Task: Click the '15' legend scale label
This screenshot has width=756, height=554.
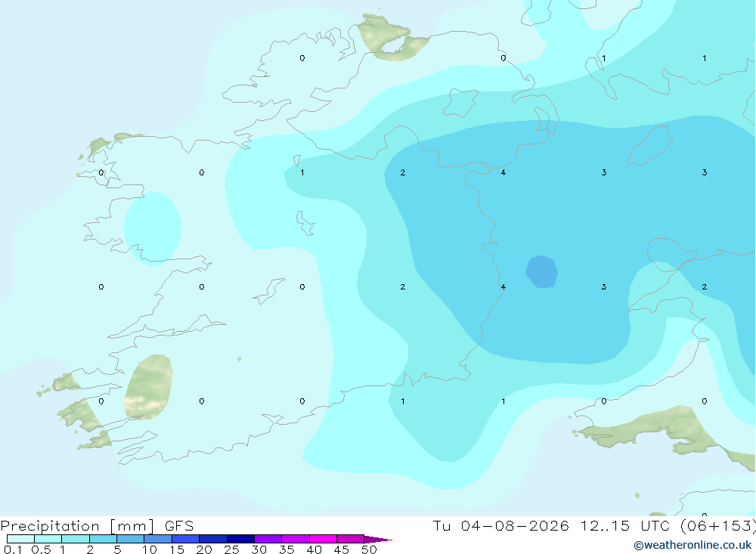Action: (177, 549)
